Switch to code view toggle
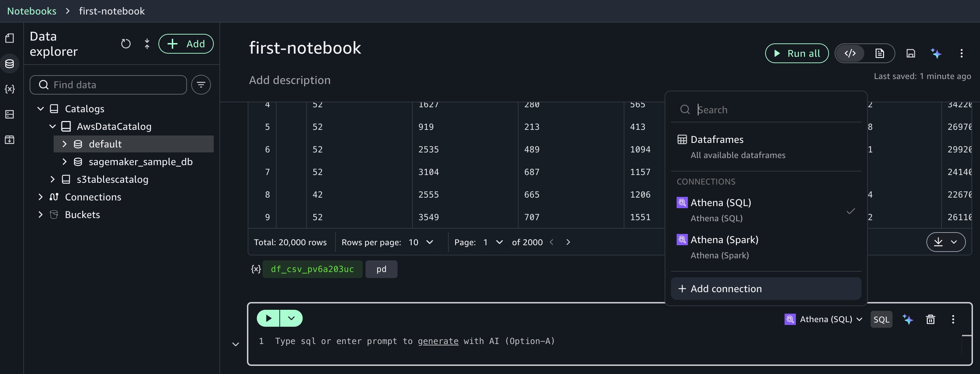 point(850,53)
